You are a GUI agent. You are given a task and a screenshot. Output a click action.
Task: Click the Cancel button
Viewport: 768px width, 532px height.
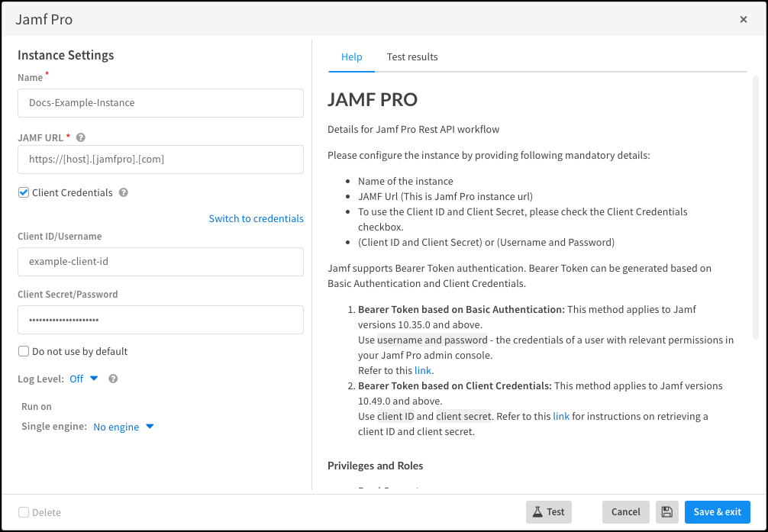click(x=626, y=512)
